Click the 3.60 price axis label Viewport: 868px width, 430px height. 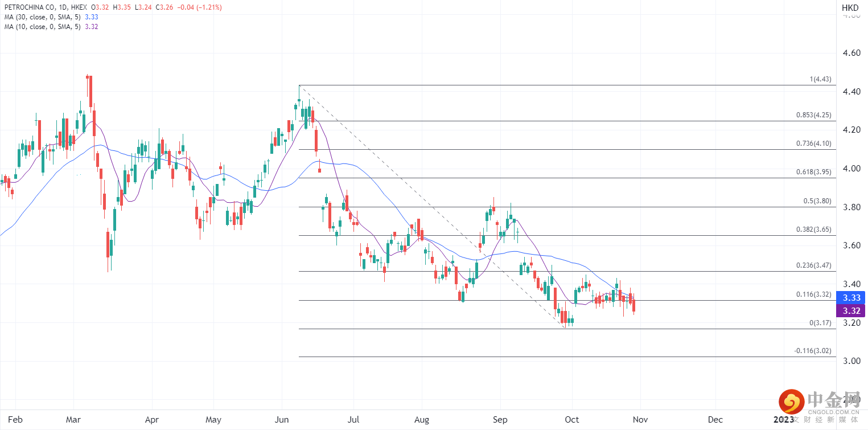851,245
